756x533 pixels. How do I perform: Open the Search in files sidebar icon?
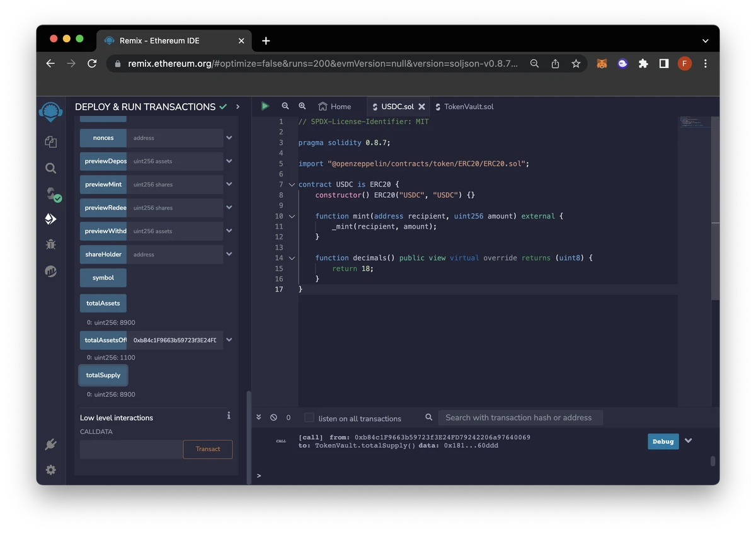tap(51, 168)
